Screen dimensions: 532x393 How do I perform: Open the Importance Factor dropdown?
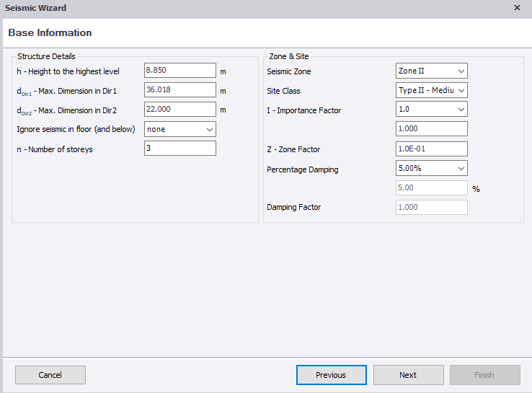(x=432, y=110)
